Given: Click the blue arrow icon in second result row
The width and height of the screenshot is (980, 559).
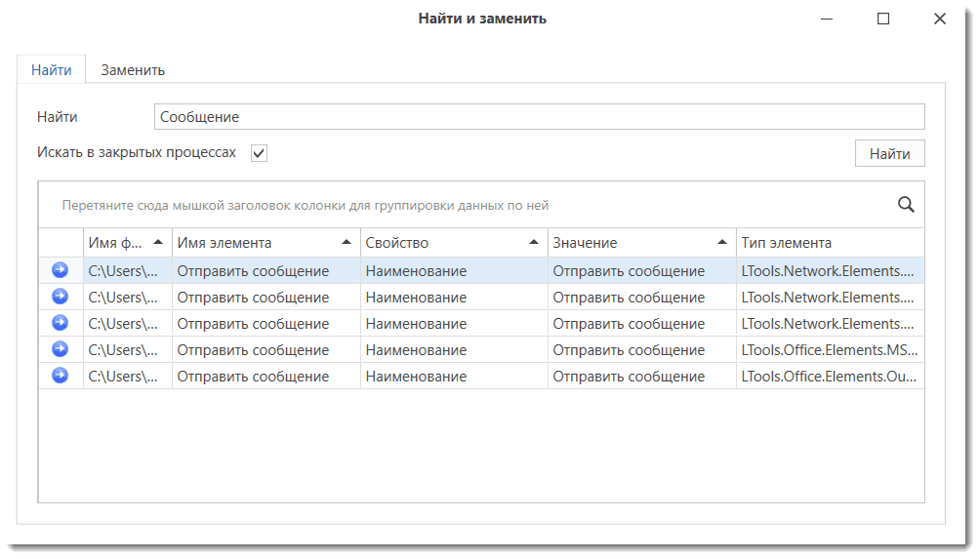Looking at the screenshot, I should pyautogui.click(x=61, y=297).
